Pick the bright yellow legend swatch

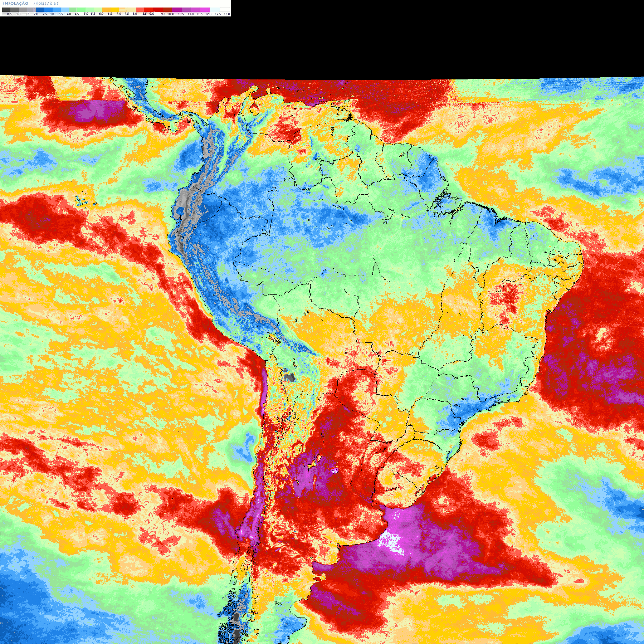(115, 10)
